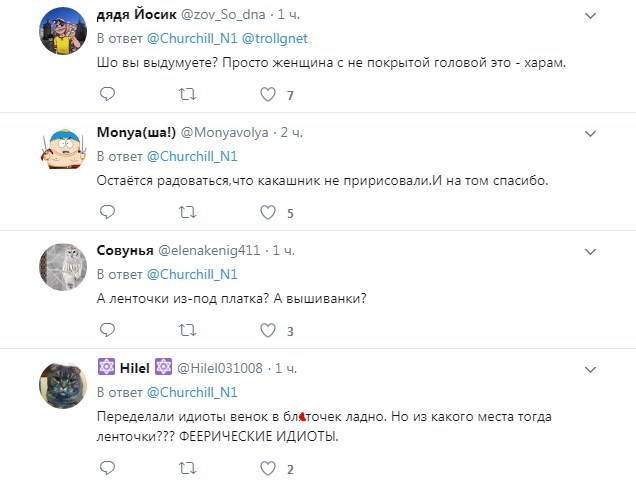Like the Monya(ша!) tweet
Screen dimensions: 636x484
click(x=267, y=213)
